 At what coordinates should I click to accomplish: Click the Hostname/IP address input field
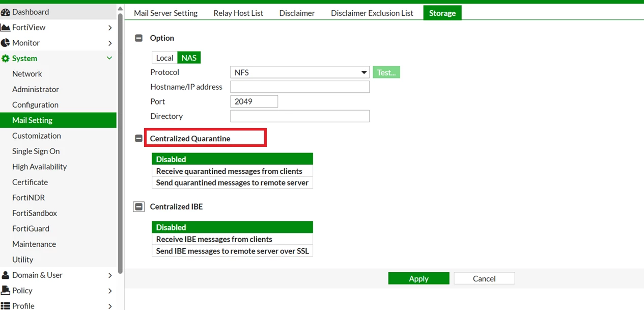click(300, 87)
